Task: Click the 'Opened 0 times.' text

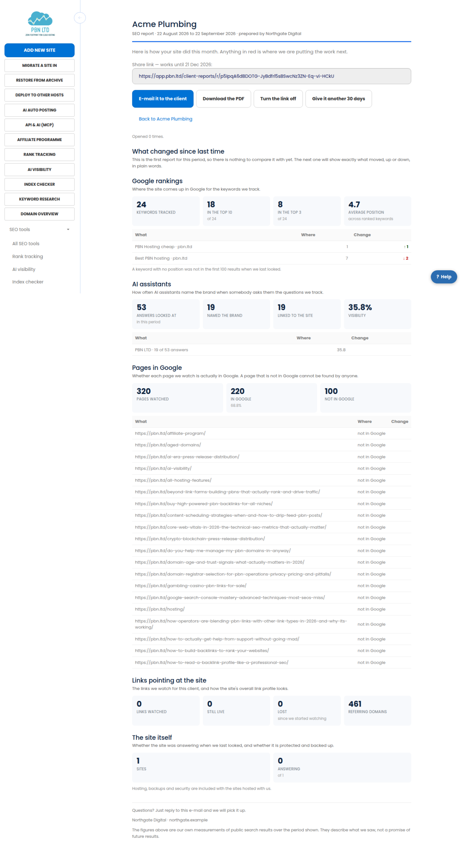Action: (x=147, y=136)
